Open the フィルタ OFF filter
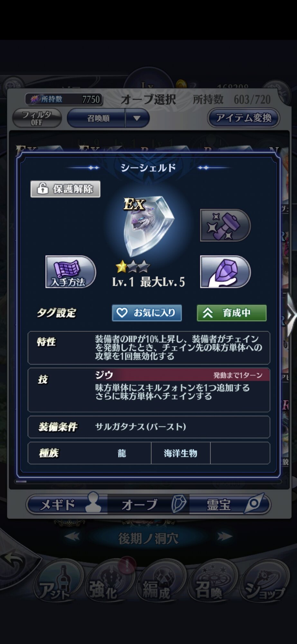297x644 pixels. click(37, 118)
